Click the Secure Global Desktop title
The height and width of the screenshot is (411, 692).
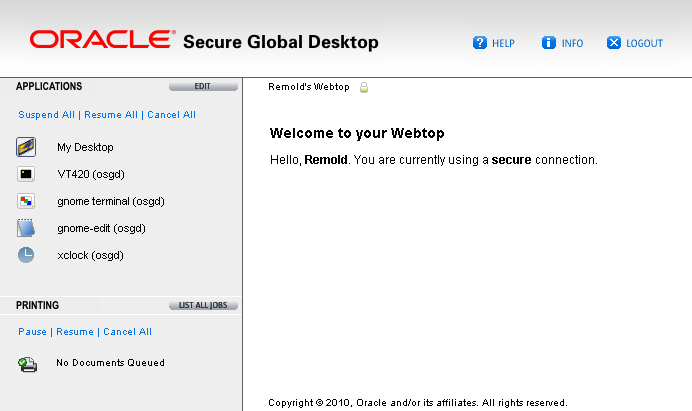click(281, 42)
